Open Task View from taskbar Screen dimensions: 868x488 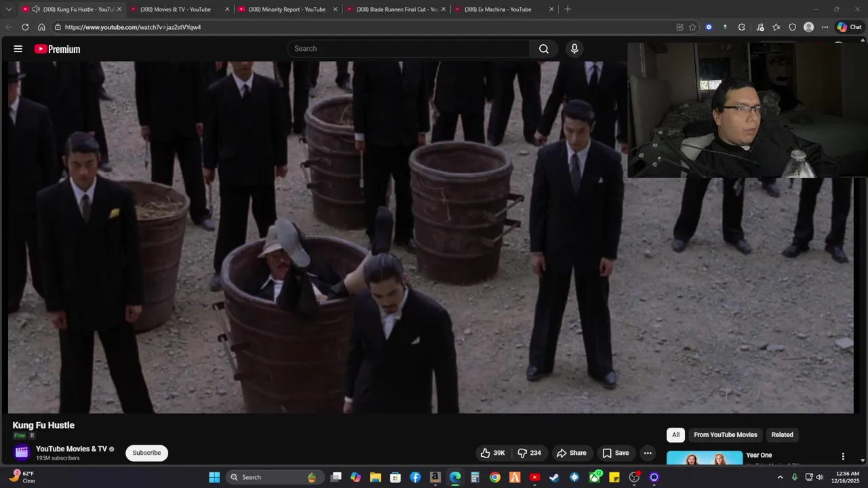coord(336,477)
